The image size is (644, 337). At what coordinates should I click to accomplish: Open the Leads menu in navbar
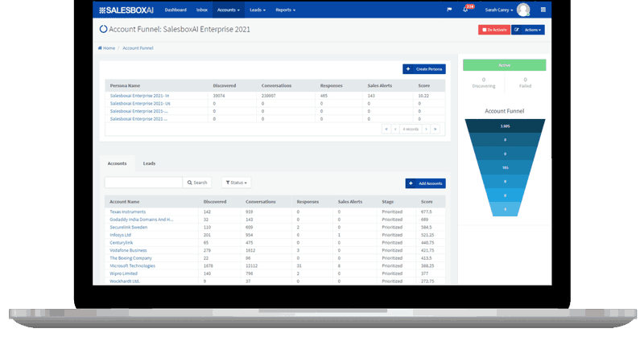(258, 10)
